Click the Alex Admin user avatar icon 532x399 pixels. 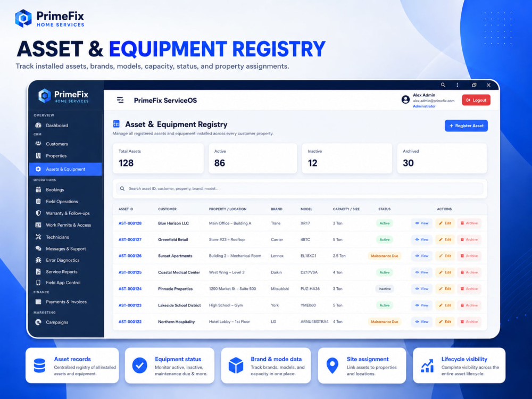pos(405,99)
